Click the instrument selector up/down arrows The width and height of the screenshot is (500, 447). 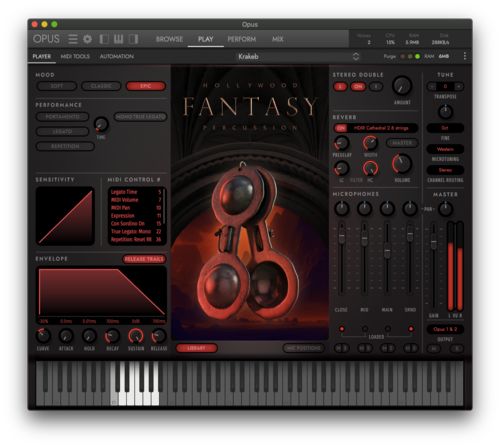pyautogui.click(x=356, y=56)
